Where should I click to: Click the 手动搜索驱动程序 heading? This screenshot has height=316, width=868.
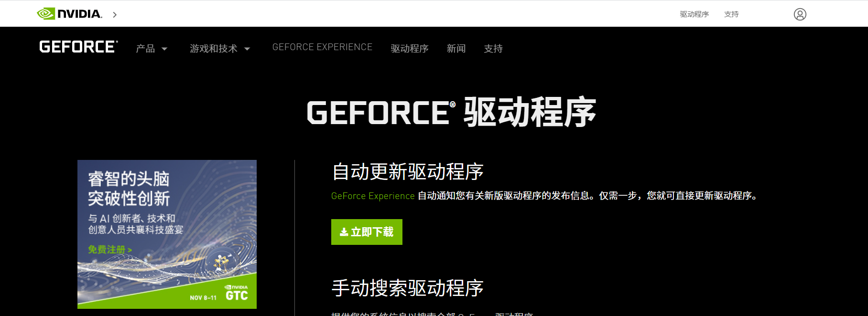tap(408, 288)
